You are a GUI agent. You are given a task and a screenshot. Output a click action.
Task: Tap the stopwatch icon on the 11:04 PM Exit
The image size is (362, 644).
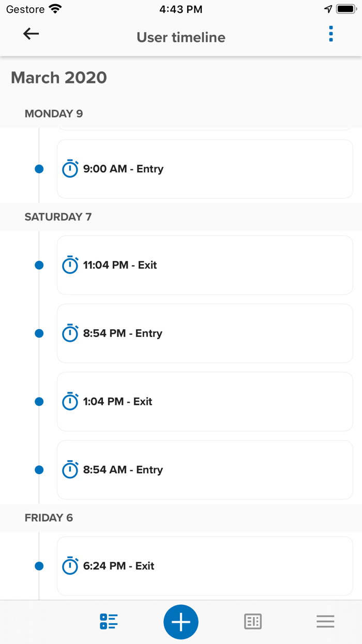[x=70, y=265]
